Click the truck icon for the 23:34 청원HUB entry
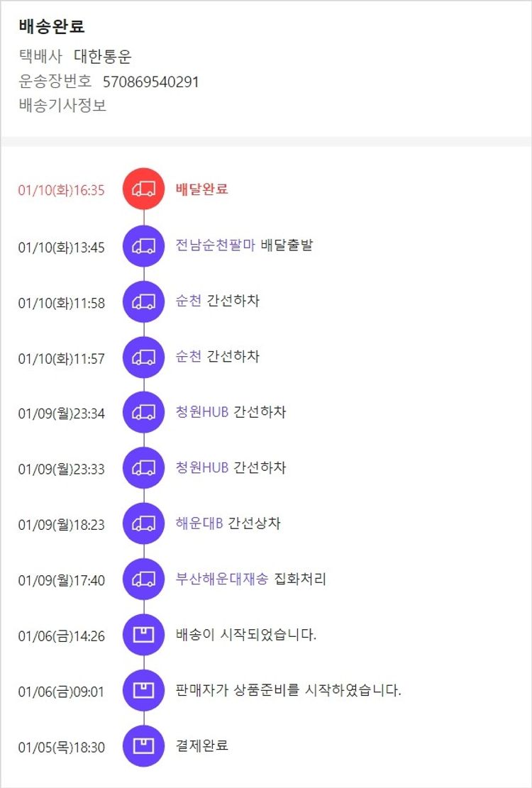This screenshot has height=788, width=532. coord(144,412)
